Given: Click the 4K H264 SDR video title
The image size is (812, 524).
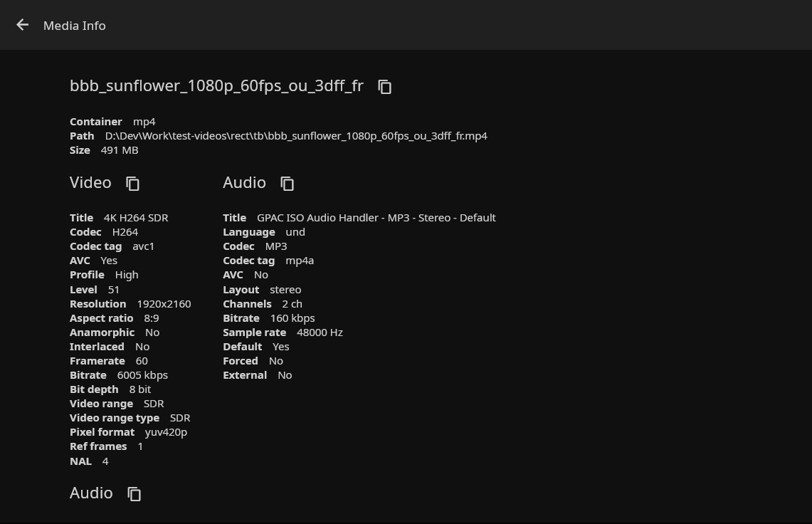Looking at the screenshot, I should (136, 218).
